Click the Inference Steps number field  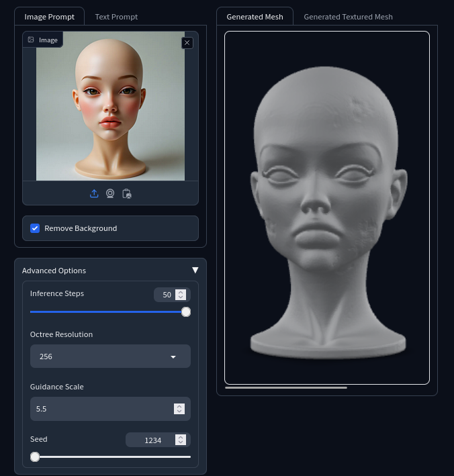[172, 295]
